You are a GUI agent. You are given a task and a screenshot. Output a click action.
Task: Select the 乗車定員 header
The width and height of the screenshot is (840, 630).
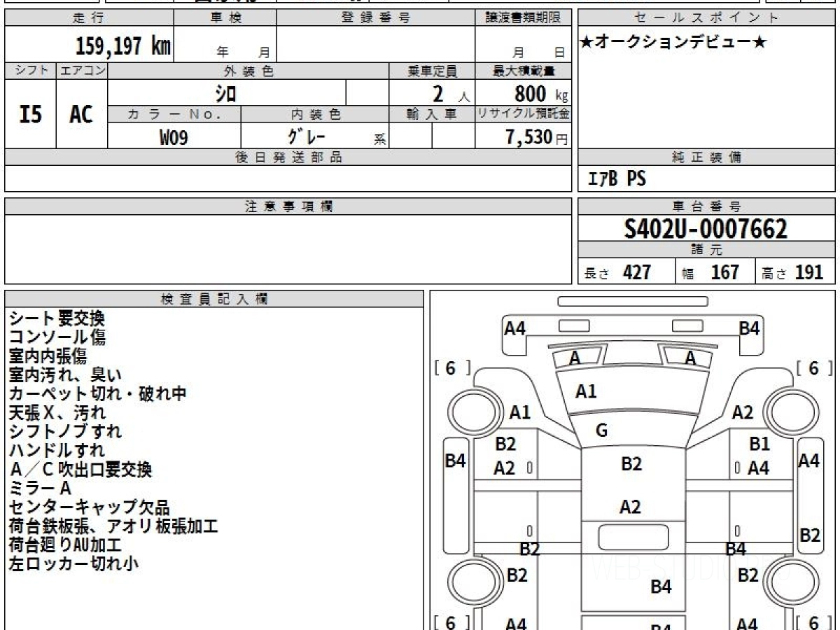pos(432,71)
